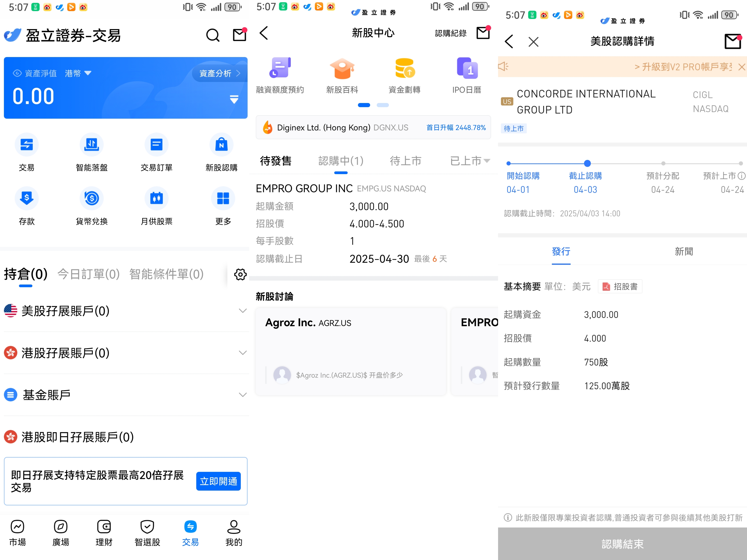Image resolution: width=747 pixels, height=560 pixels.
Task: Select 發行 tab
Action: pos(561,252)
